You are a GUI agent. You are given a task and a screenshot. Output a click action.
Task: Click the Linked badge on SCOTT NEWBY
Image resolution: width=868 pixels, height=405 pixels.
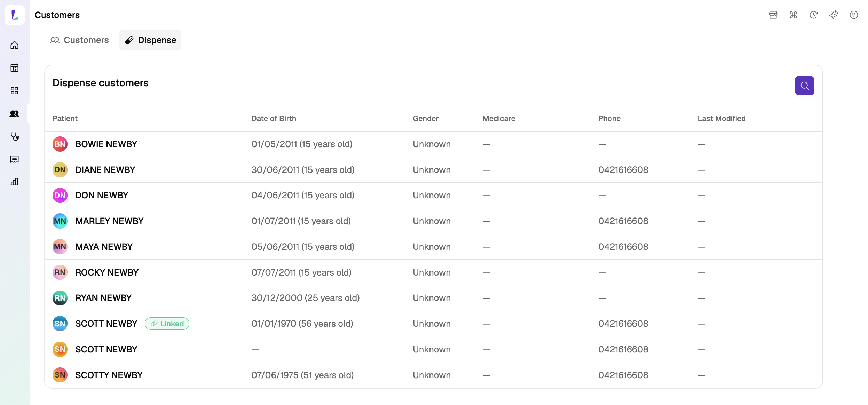(x=167, y=324)
